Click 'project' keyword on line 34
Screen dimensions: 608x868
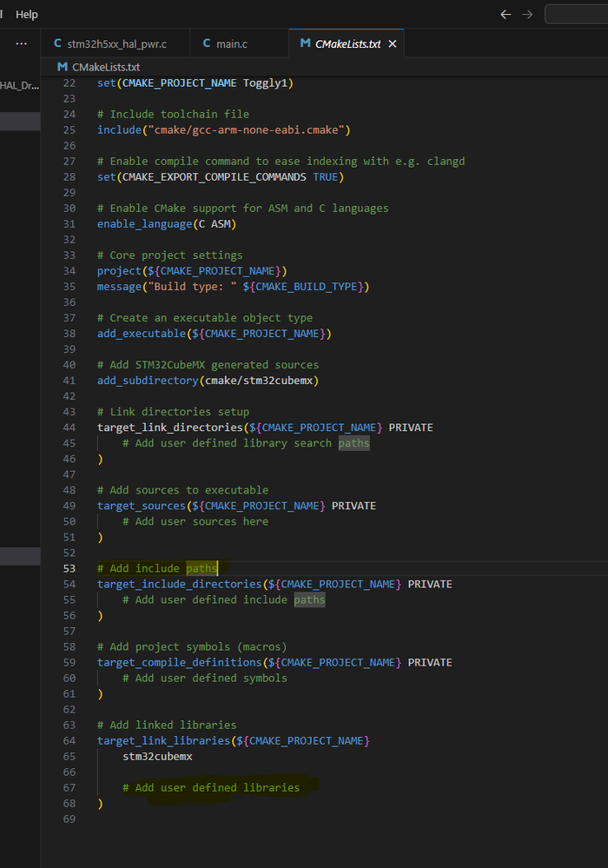point(120,271)
